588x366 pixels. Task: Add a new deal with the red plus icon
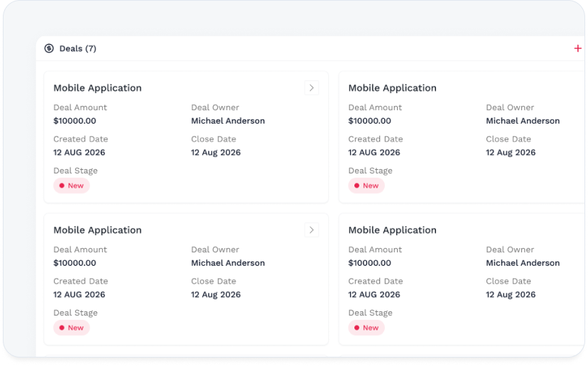tap(577, 48)
